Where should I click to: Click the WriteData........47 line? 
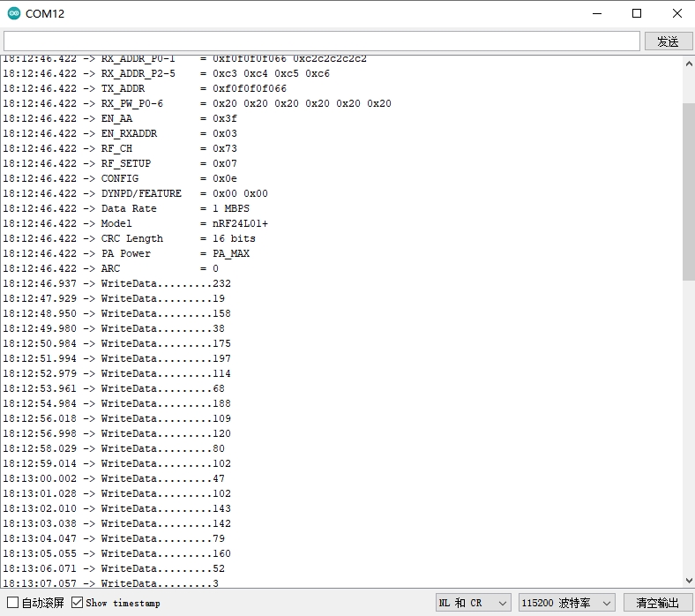(x=114, y=478)
